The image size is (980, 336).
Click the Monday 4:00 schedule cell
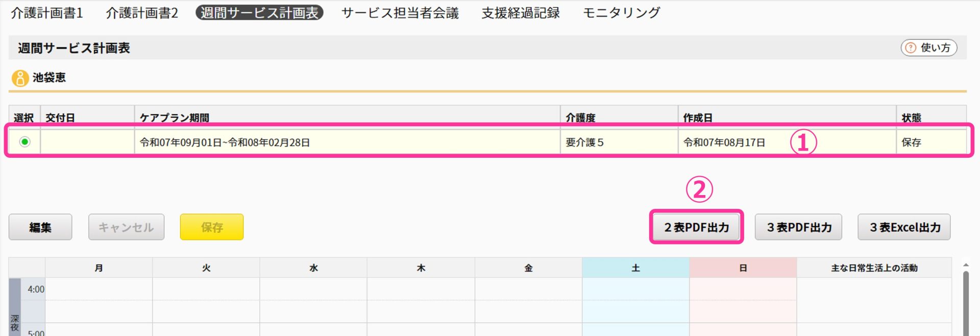coord(99,289)
